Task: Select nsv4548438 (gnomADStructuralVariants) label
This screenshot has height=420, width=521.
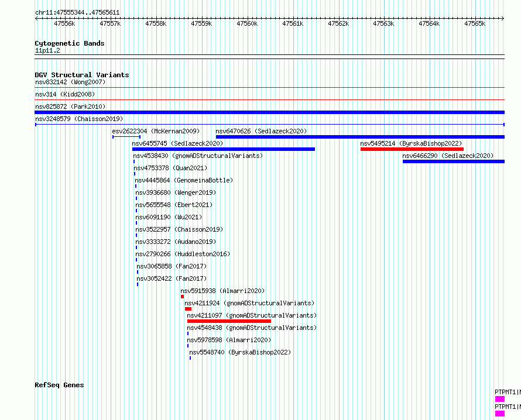Action: point(252,328)
